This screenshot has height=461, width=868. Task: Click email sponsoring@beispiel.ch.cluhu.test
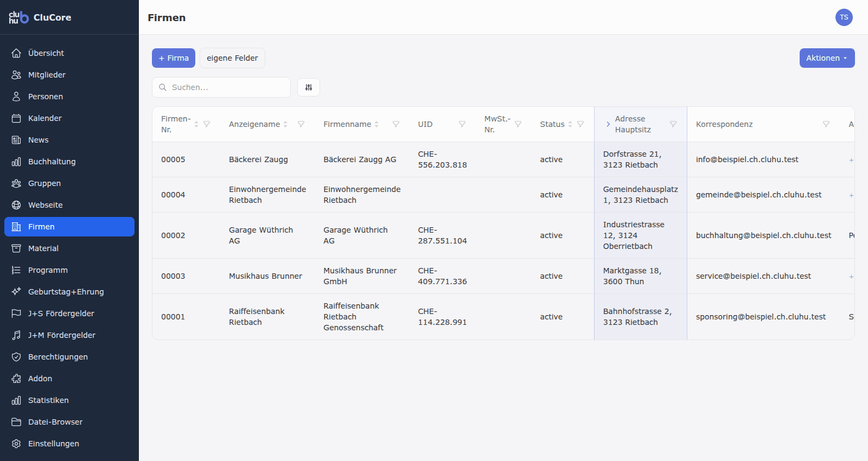[761, 317]
